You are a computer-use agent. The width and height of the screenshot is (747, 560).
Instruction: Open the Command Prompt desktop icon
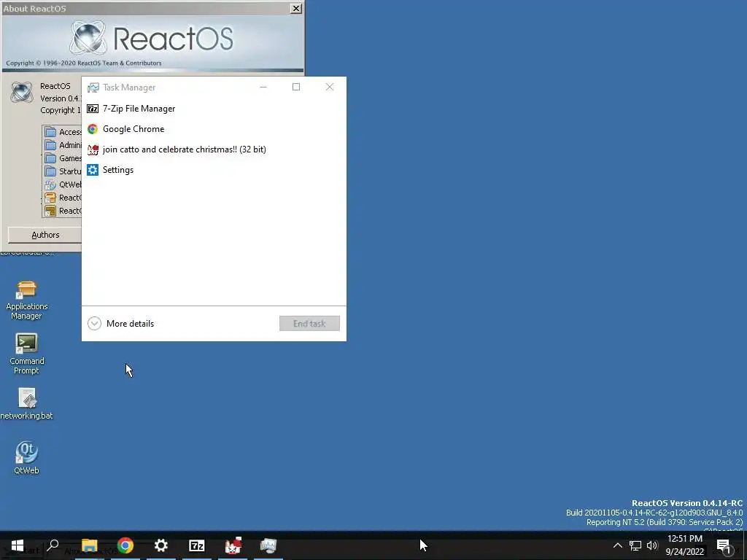27,354
